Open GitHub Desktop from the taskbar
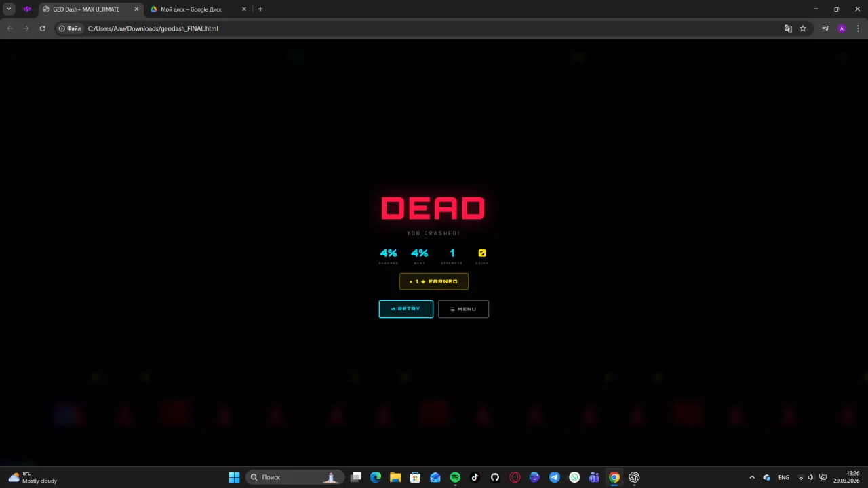Screen dimensions: 868x488 pos(495,477)
